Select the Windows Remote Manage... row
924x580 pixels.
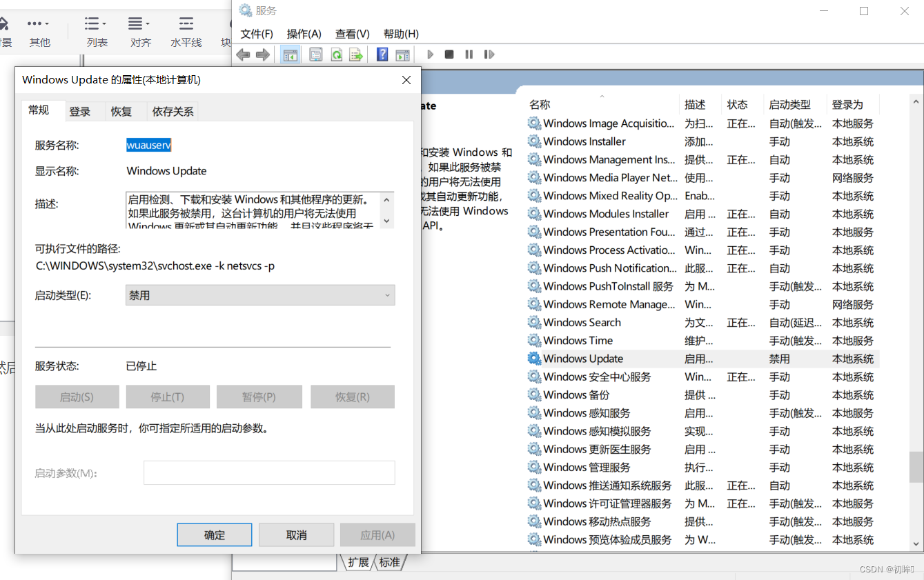click(702, 304)
